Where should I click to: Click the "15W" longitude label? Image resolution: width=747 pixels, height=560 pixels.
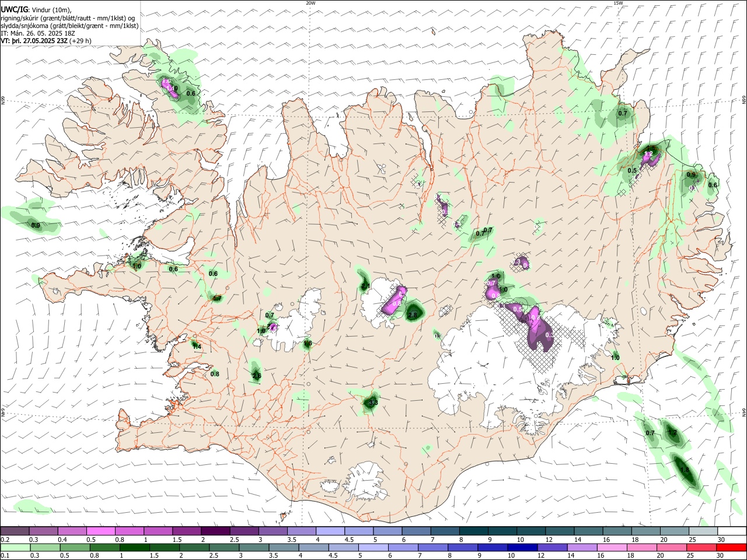pyautogui.click(x=618, y=3)
